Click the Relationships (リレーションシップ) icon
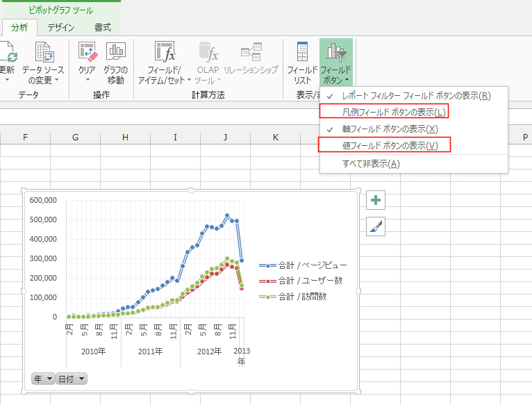 click(x=251, y=52)
